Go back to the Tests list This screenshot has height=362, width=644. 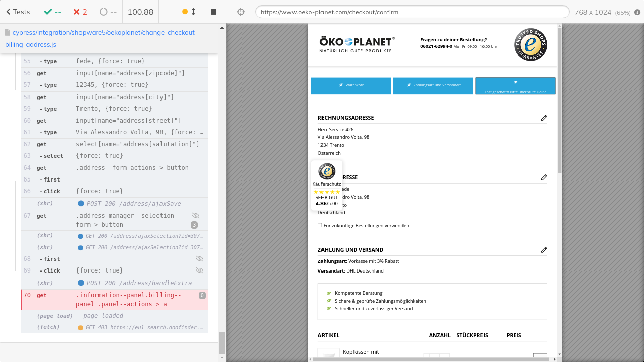[x=18, y=12]
